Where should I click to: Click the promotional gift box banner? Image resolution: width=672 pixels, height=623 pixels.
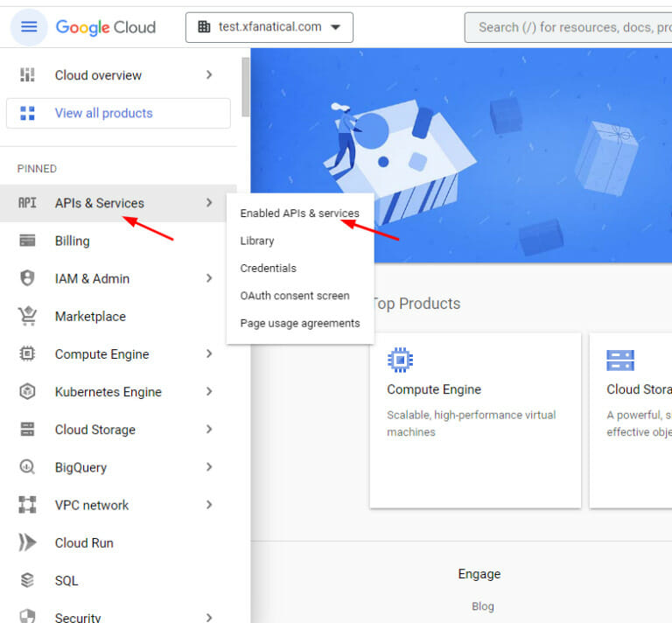[461, 155]
